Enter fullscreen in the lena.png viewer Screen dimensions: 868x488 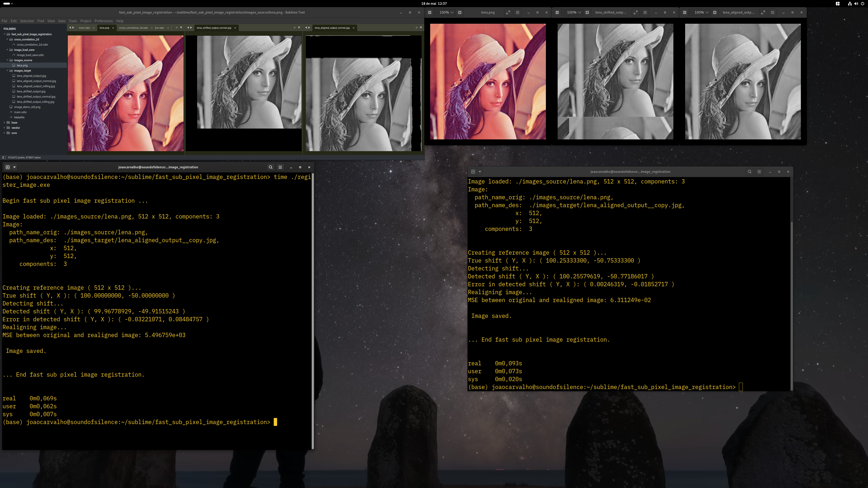pyautogui.click(x=508, y=12)
